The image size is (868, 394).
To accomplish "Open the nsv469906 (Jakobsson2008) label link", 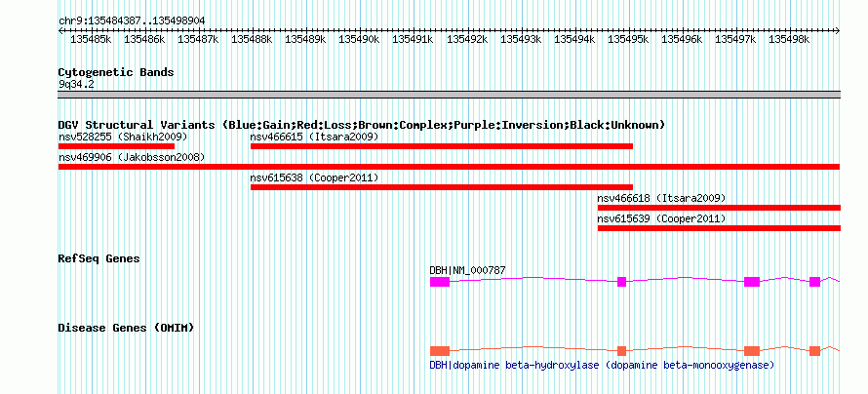I will (132, 157).
